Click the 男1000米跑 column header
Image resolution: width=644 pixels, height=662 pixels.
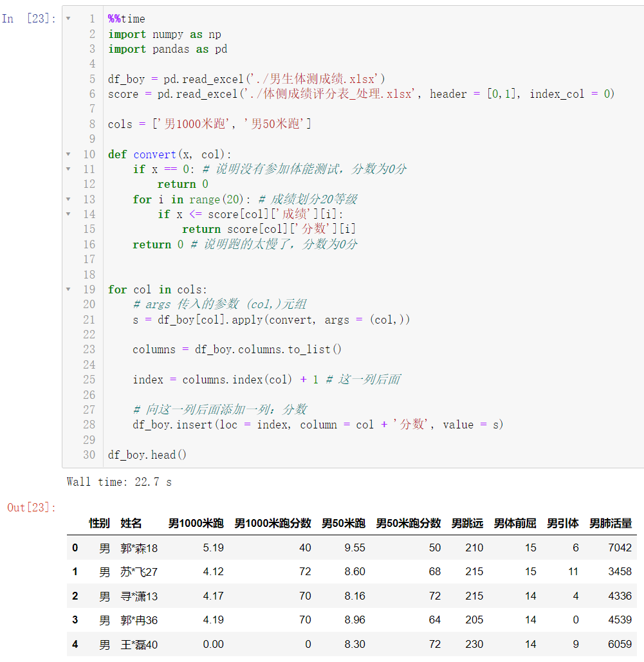point(196,524)
